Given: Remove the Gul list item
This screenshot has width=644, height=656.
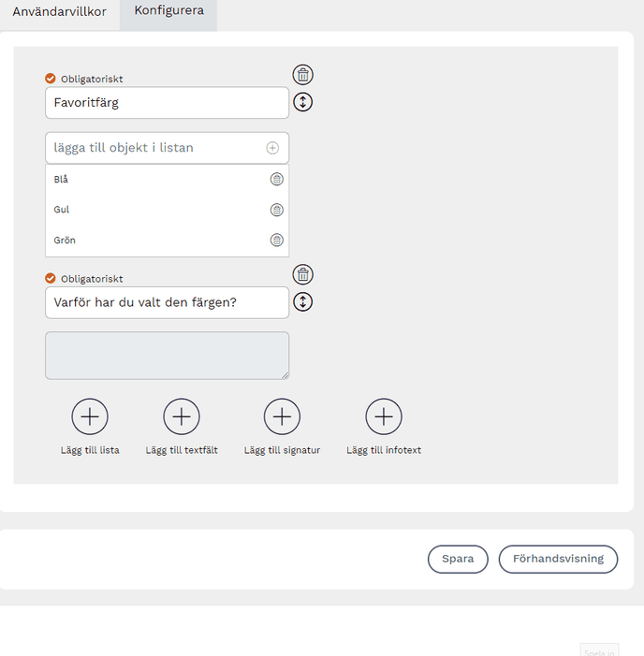Looking at the screenshot, I should [276, 210].
